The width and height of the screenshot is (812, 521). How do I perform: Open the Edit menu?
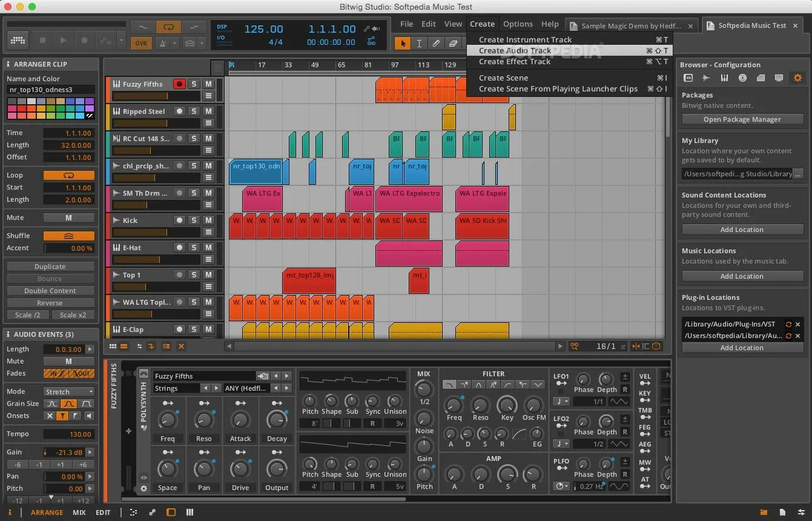(x=429, y=24)
